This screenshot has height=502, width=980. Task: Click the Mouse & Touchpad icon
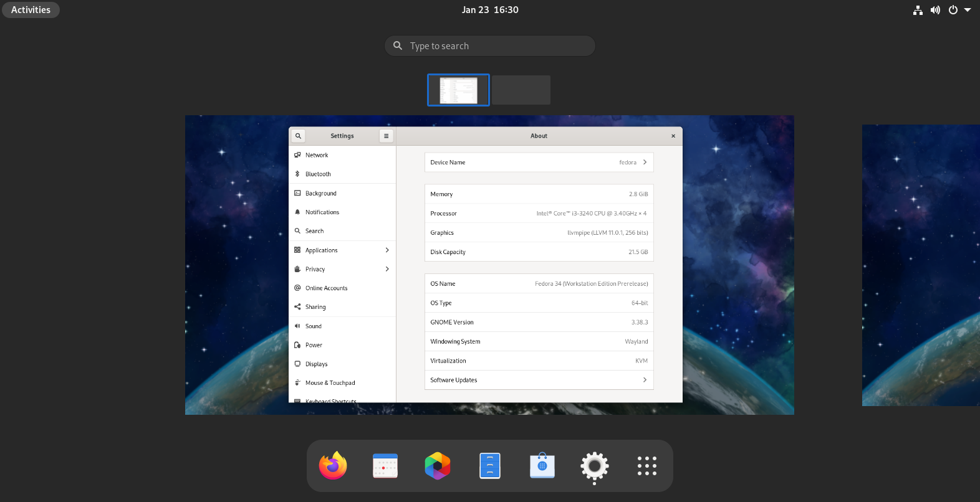pos(297,383)
